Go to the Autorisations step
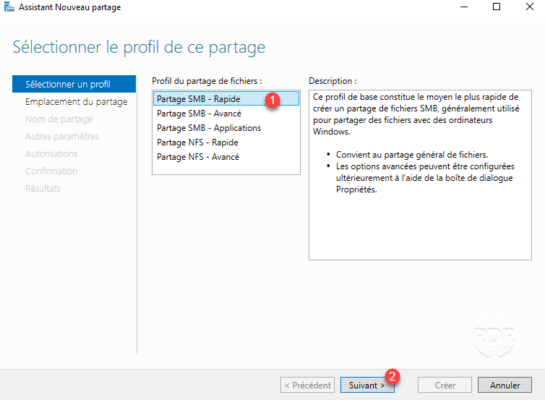This screenshot has height=400, width=545. [x=51, y=154]
